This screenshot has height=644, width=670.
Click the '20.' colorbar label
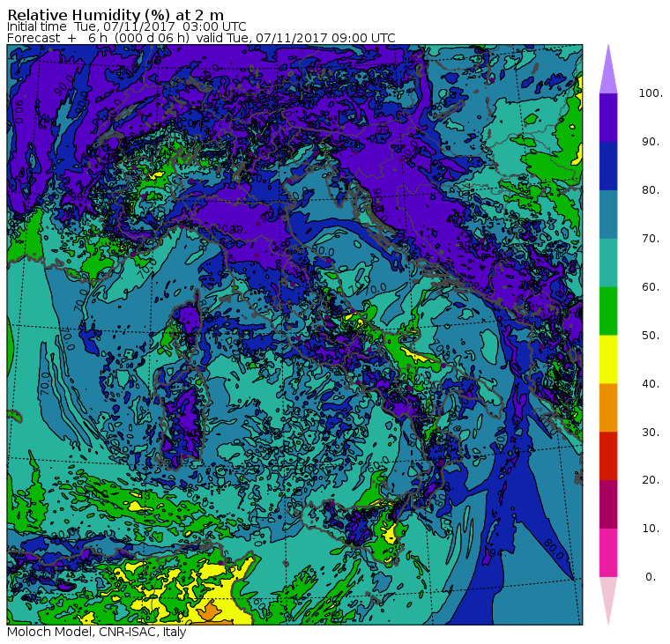[x=651, y=480]
